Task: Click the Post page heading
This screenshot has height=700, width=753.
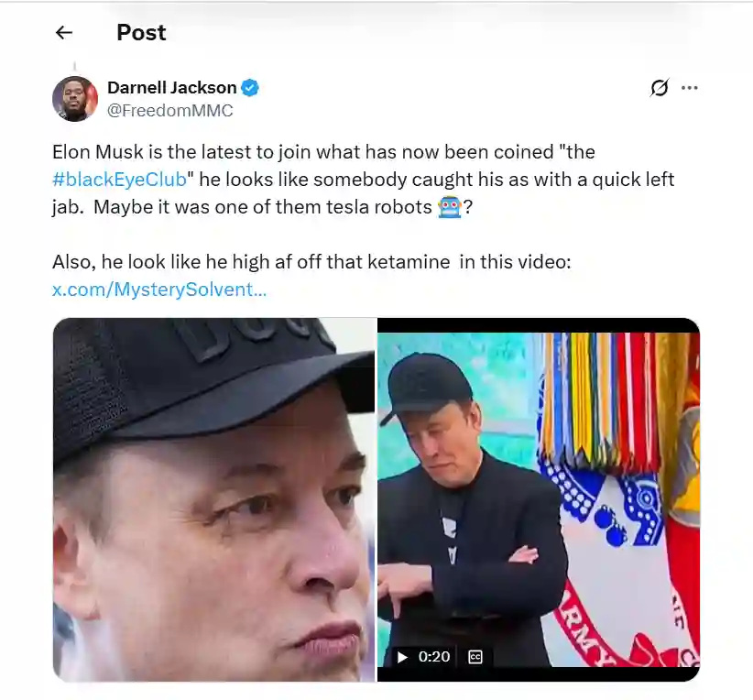Action: (141, 33)
